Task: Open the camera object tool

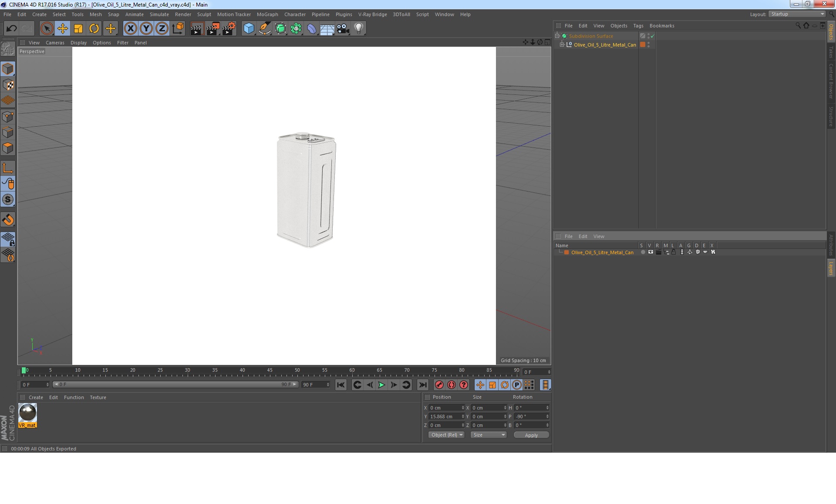Action: point(343,29)
